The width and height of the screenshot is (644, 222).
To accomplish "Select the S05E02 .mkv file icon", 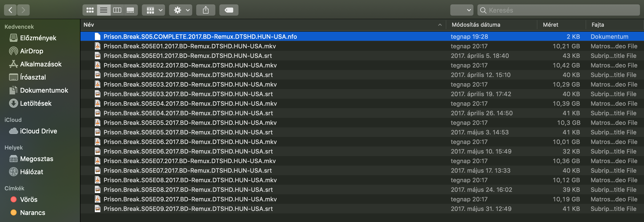I will tap(98, 65).
